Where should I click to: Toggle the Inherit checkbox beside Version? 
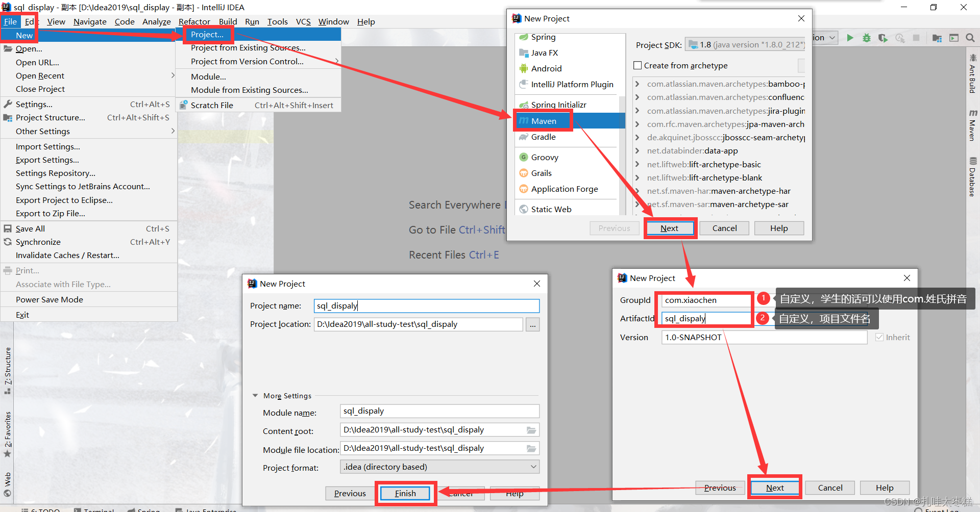pyautogui.click(x=879, y=337)
